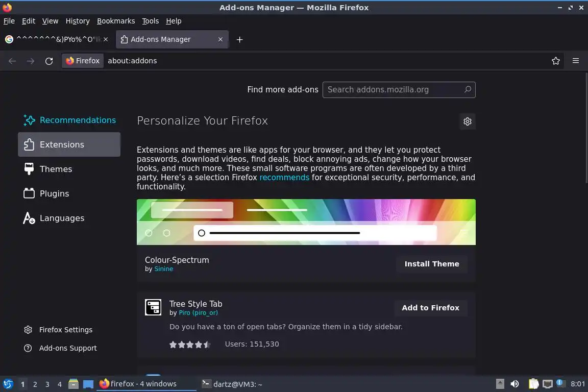Click the search magnifier icon

468,90
